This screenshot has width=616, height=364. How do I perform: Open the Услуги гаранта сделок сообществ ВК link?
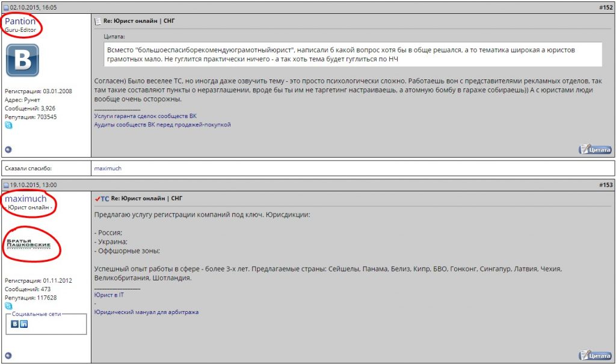[145, 116]
